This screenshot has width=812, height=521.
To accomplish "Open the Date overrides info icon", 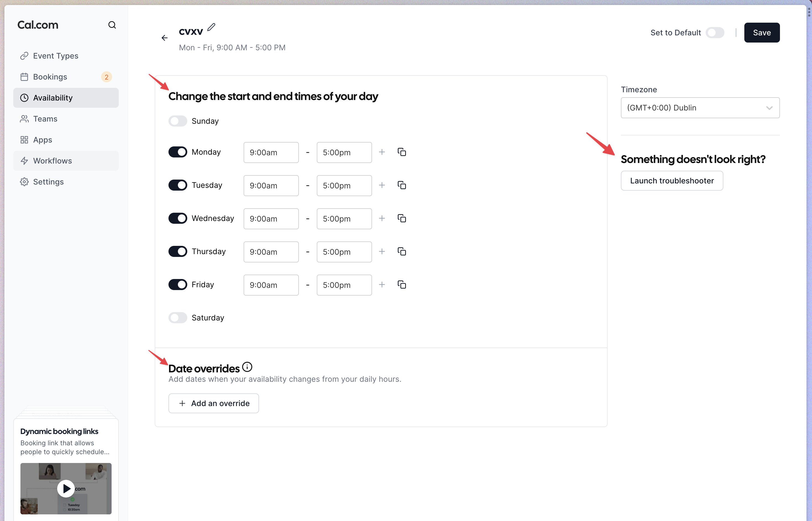I will tap(247, 367).
